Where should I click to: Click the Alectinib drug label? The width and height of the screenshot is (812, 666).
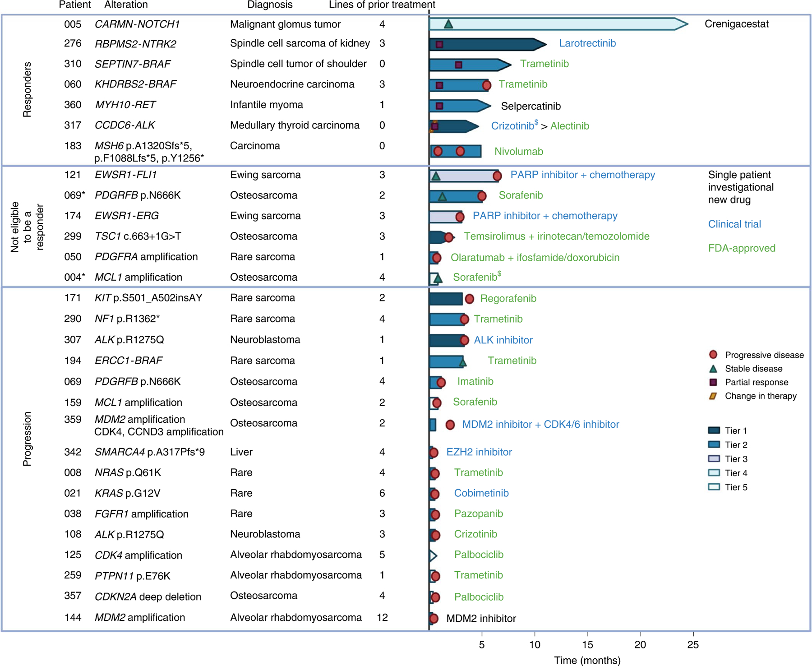tap(570, 126)
